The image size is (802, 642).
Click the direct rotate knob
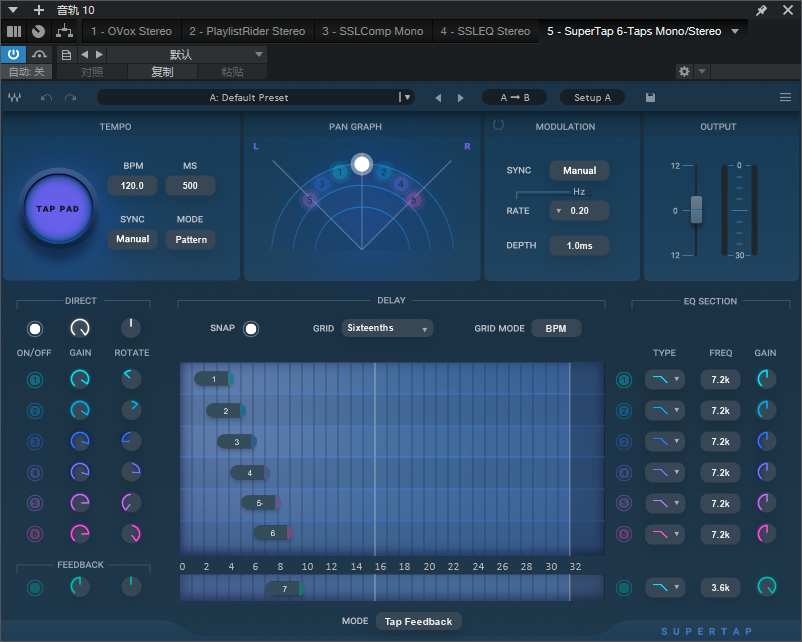pyautogui.click(x=131, y=328)
